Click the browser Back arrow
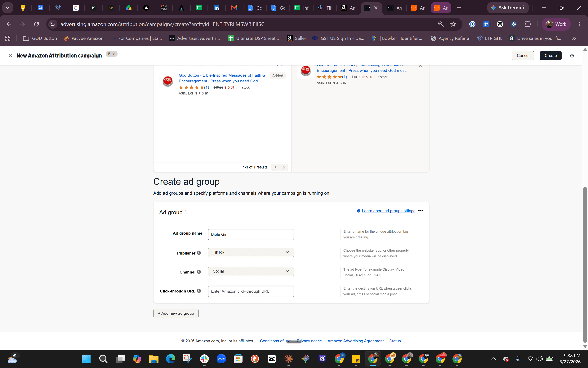Image resolution: width=588 pixels, height=368 pixels. [x=9, y=24]
